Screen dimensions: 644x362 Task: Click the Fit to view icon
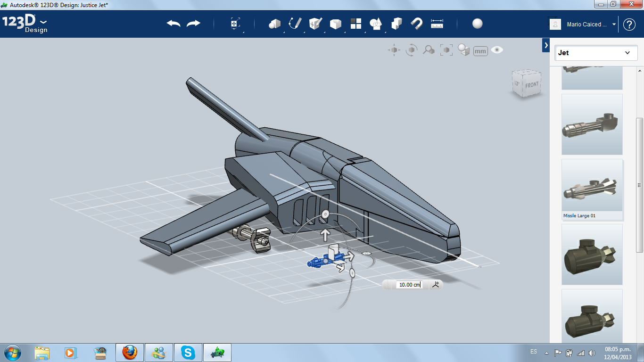click(x=446, y=50)
